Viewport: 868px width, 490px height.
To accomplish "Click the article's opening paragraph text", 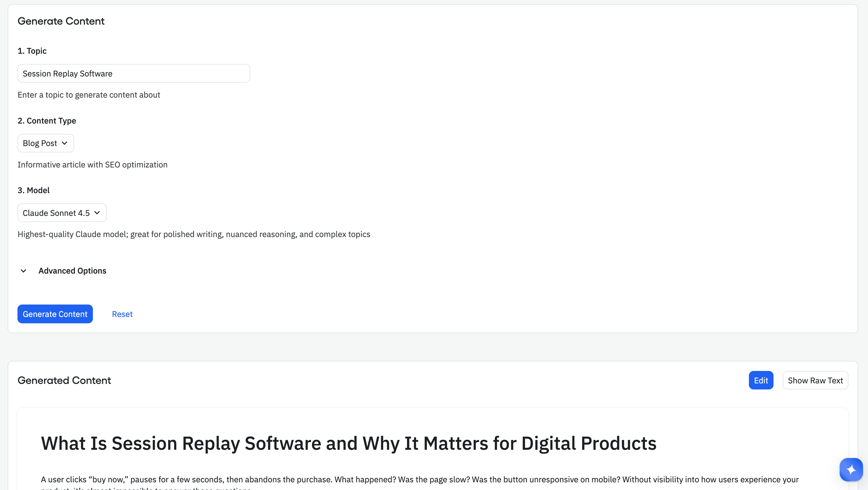I will tap(419, 480).
